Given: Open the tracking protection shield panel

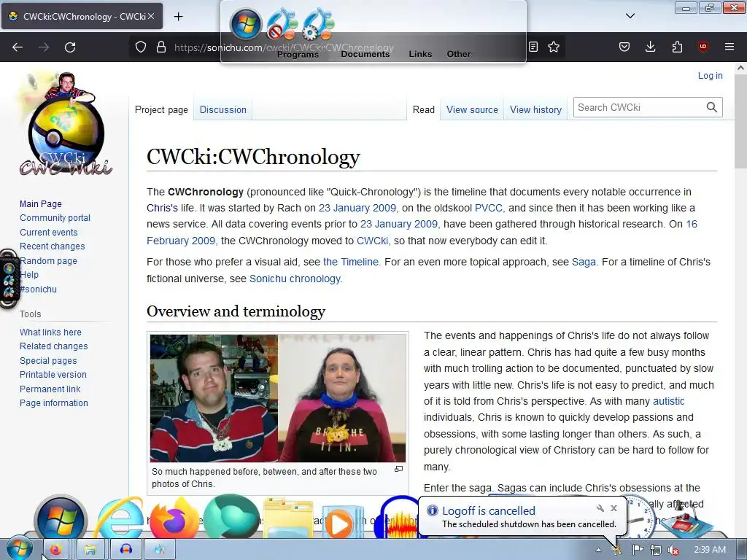Looking at the screenshot, I should tap(141, 47).
